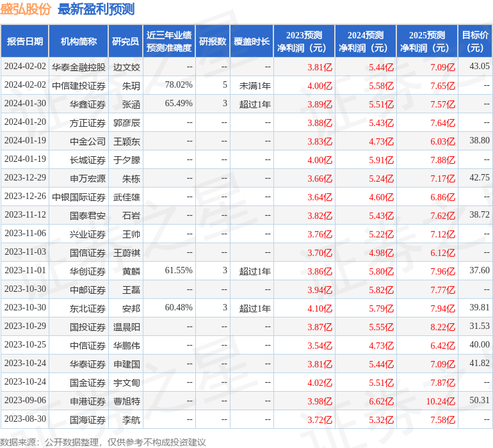This screenshot has width=493, height=448.
Task: Click target price 42.75
Action: pyautogui.click(x=480, y=177)
